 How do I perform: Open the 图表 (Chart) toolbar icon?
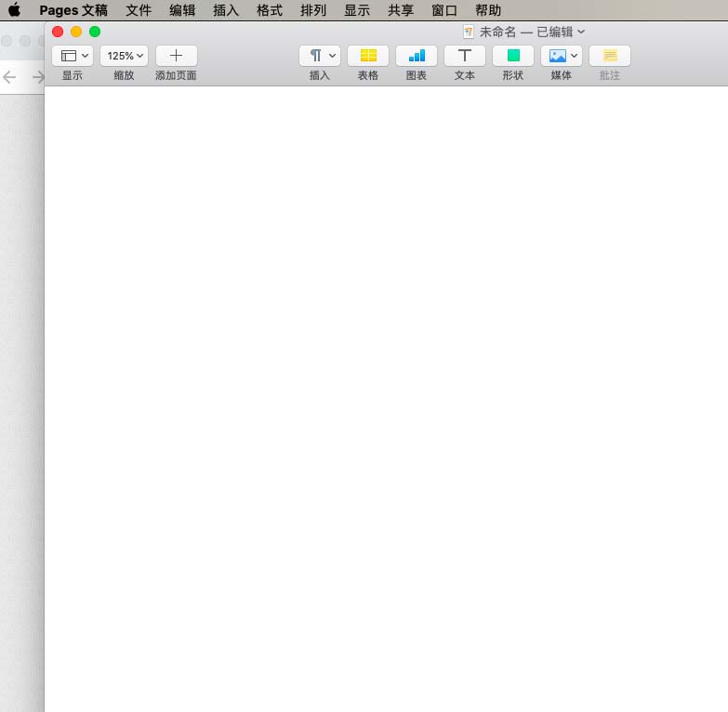[417, 56]
